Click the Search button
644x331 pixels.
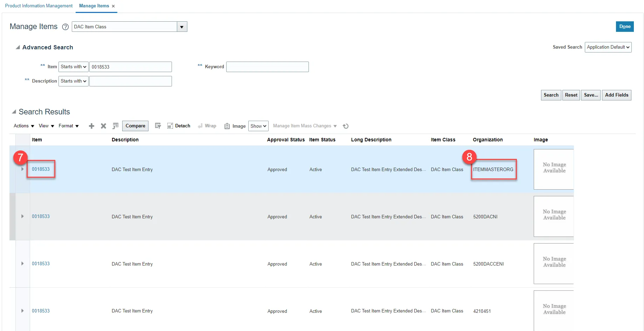click(551, 95)
